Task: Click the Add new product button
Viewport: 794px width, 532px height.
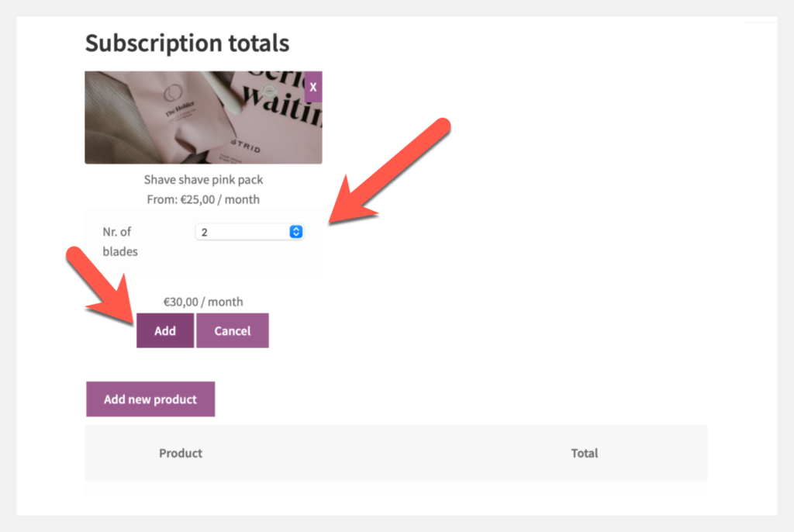Action: click(x=150, y=399)
